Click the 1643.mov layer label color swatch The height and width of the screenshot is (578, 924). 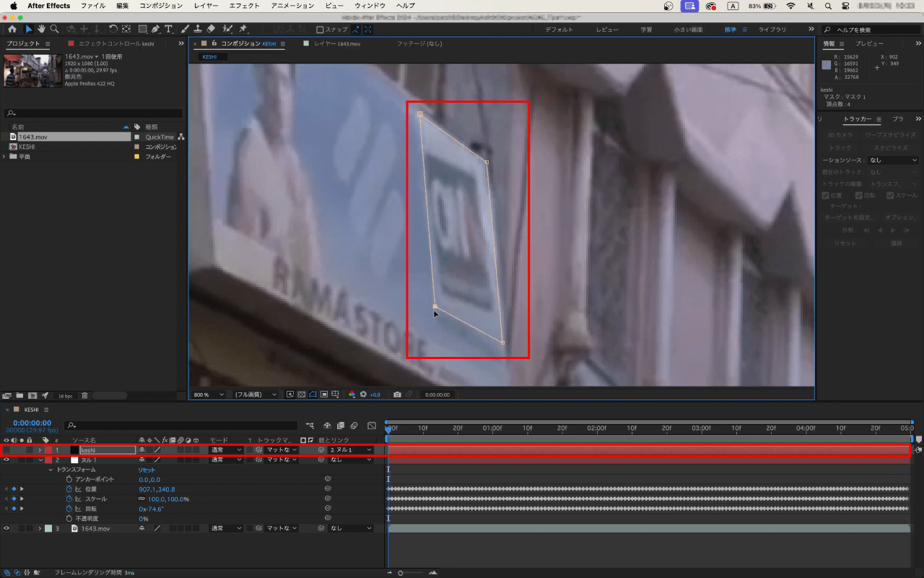coord(48,528)
